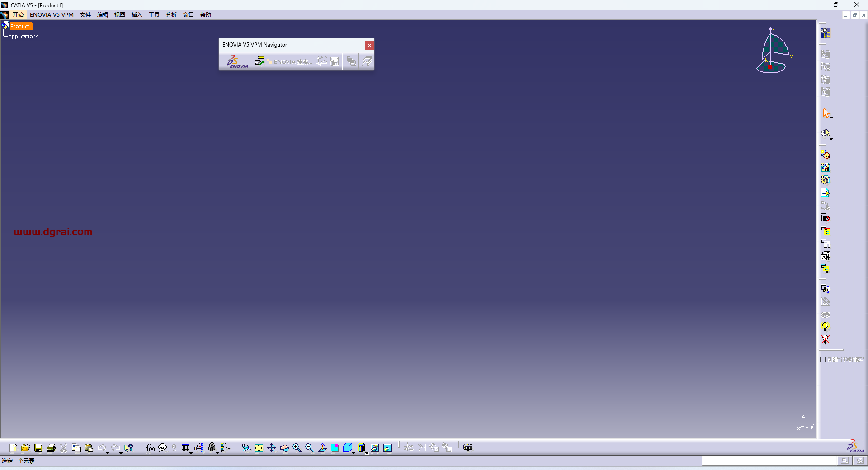This screenshot has width=868, height=470.
Task: Click the crossed-out light bulb icon
Action: (x=826, y=339)
